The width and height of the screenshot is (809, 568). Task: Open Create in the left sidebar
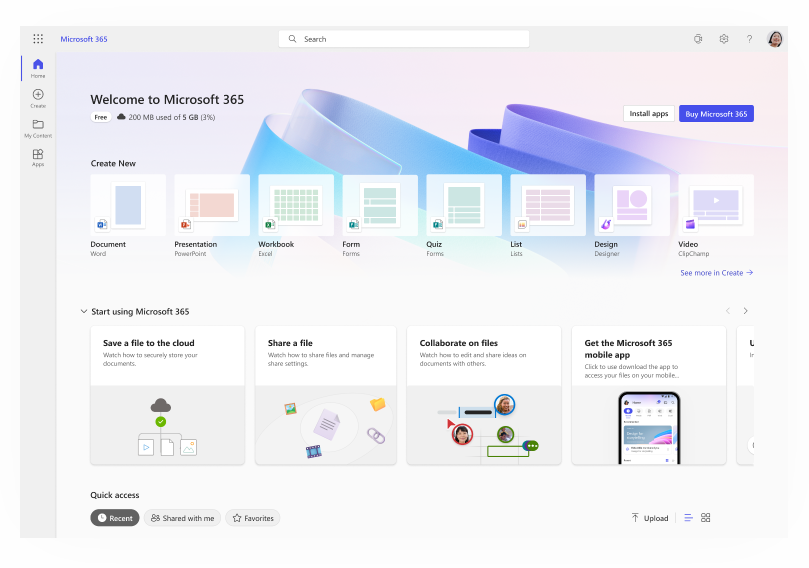[x=38, y=97]
